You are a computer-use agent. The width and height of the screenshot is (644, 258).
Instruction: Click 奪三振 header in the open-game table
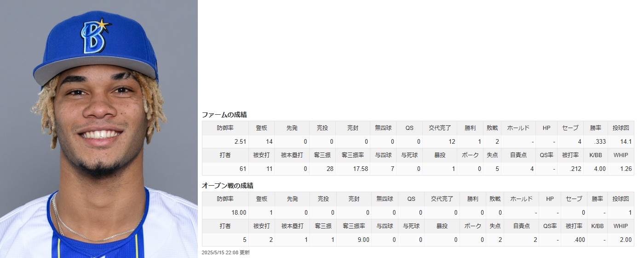[323, 226]
